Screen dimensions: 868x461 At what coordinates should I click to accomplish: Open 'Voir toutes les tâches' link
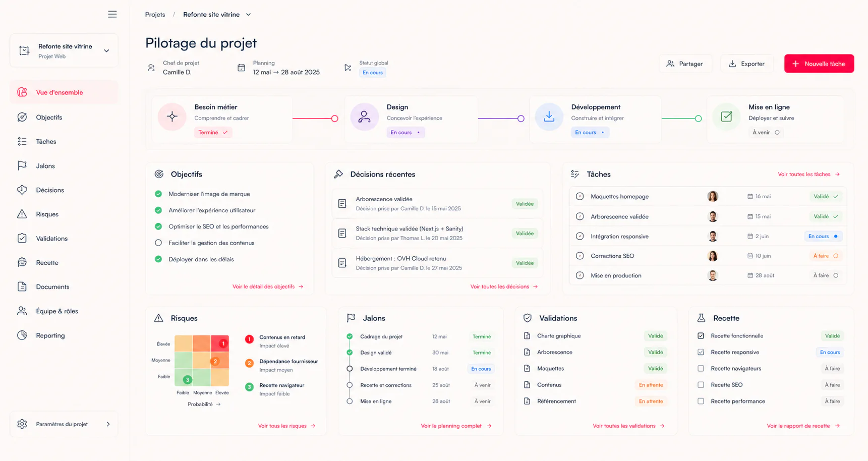[x=808, y=174]
